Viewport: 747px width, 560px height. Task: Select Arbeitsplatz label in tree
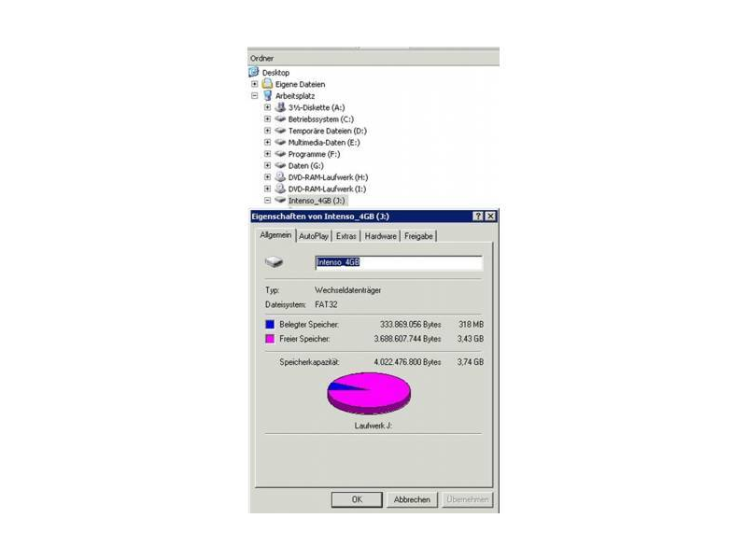[295, 96]
